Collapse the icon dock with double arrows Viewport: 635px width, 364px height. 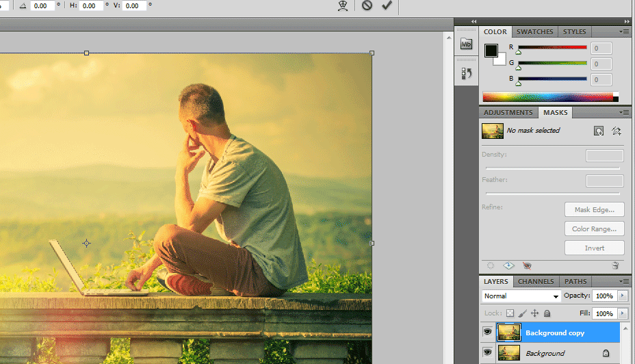click(474, 21)
